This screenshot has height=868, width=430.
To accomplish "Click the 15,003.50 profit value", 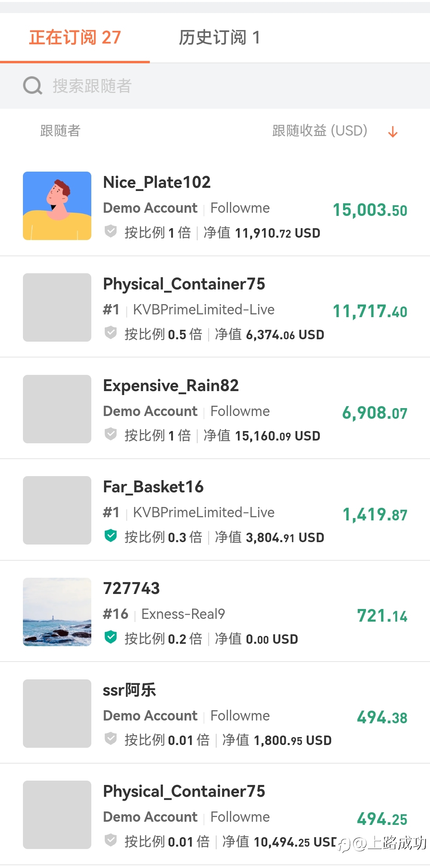I will point(370,210).
